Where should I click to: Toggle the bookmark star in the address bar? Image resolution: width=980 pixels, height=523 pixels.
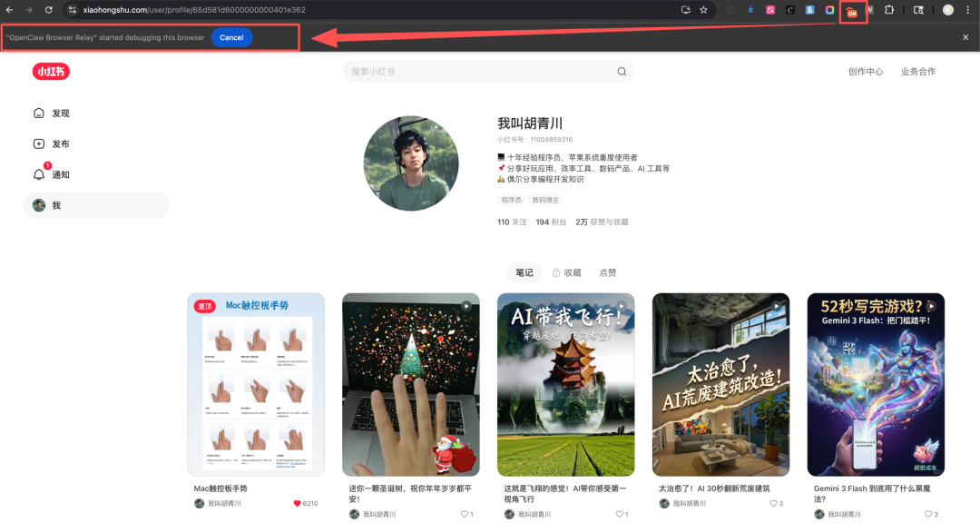click(702, 11)
